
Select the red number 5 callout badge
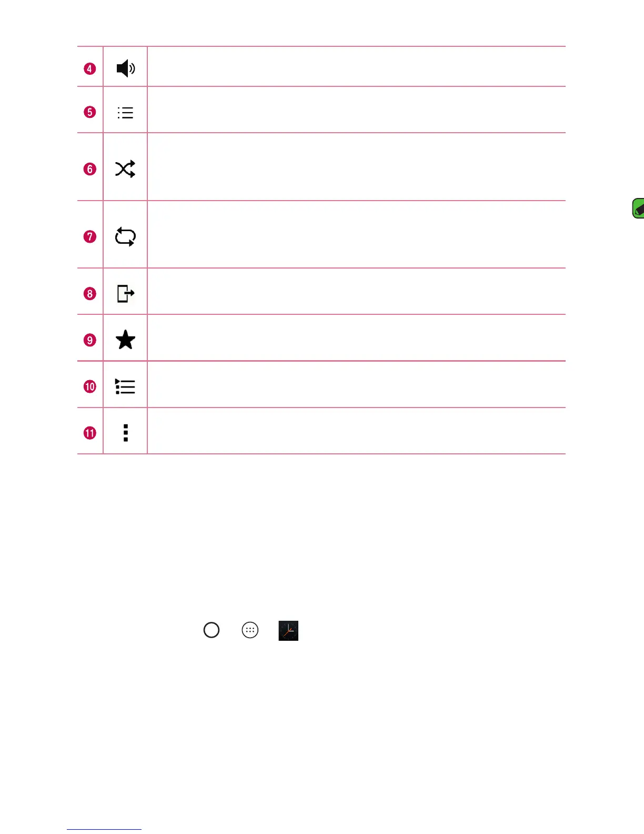[90, 112]
